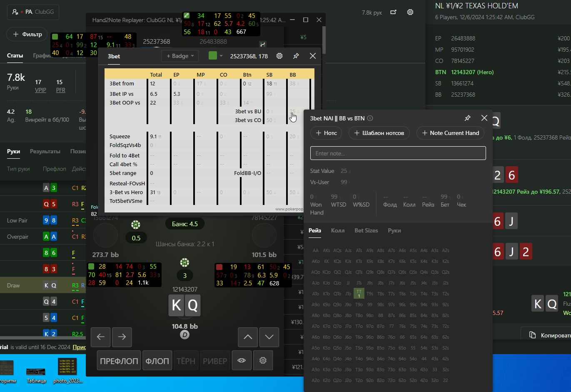The image size is (571, 392).
Task: Click the green color swatch in 3bet popup header
Action: [x=212, y=56]
